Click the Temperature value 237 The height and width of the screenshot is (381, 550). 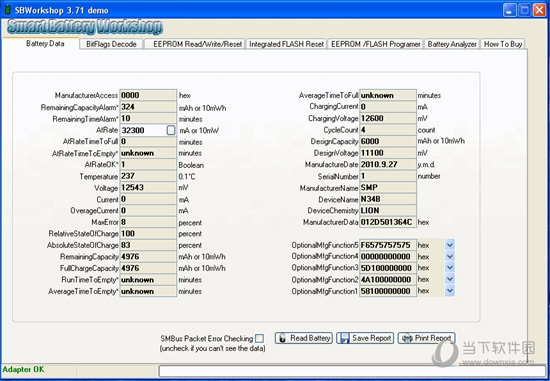click(x=148, y=176)
